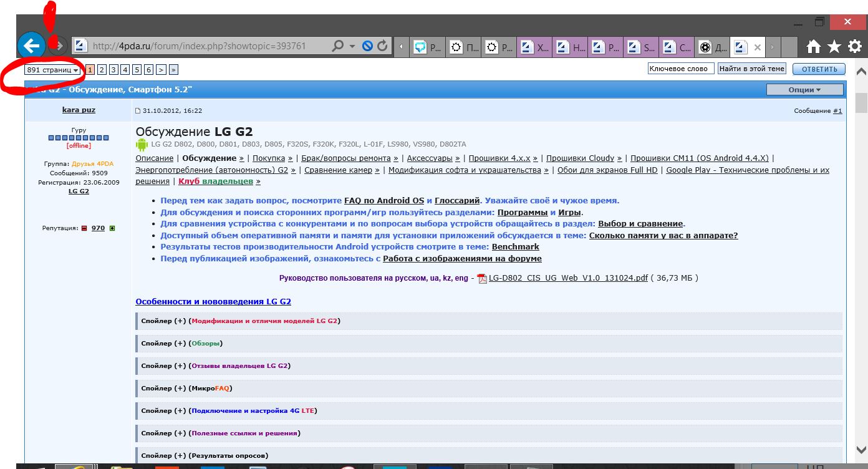Open message permalink '#1'
868x469 pixels.
tap(837, 110)
